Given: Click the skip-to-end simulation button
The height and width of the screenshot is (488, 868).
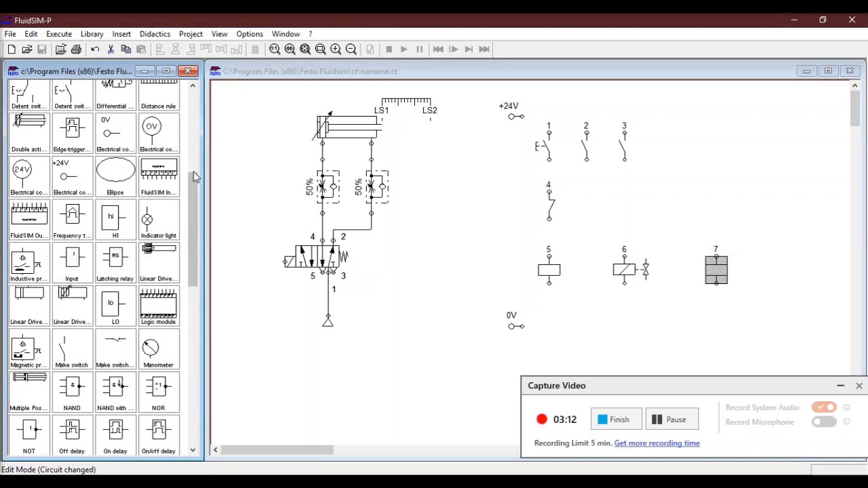Looking at the screenshot, I should click(484, 49).
